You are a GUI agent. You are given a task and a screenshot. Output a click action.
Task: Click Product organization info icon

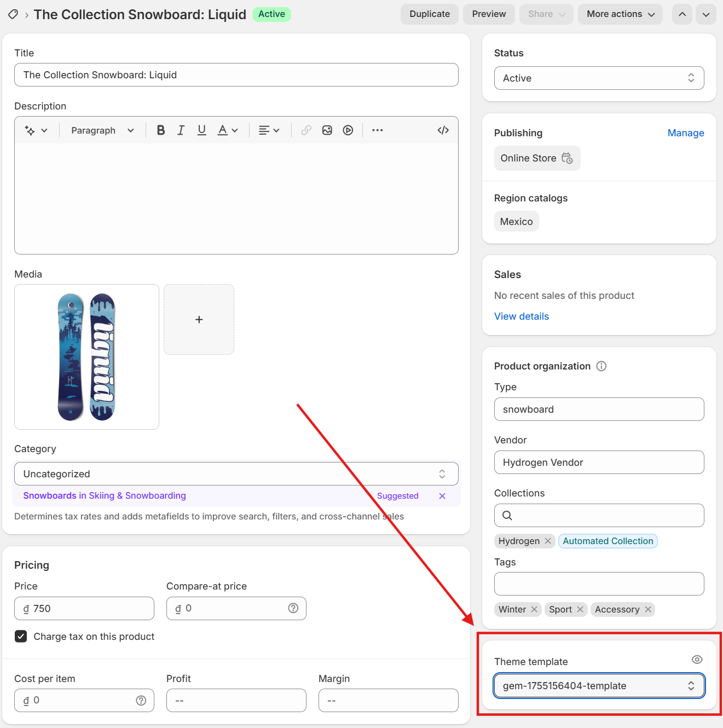[x=601, y=366]
